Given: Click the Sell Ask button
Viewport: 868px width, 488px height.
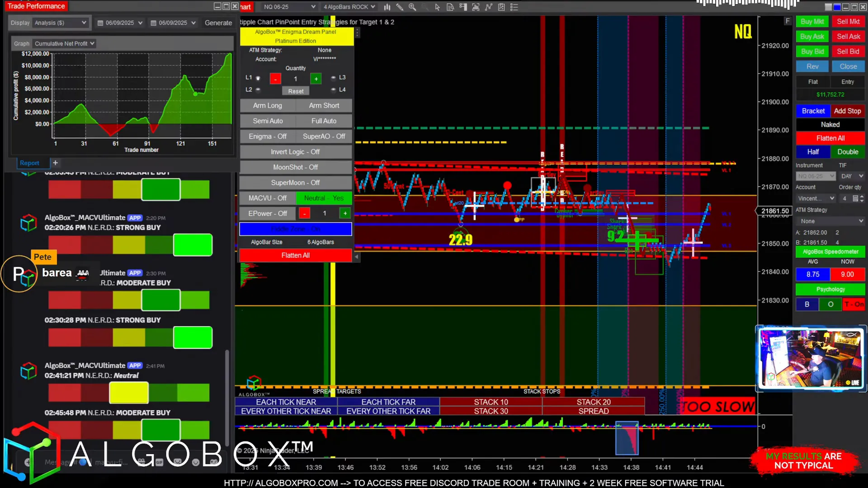Looking at the screenshot, I should pos(848,36).
